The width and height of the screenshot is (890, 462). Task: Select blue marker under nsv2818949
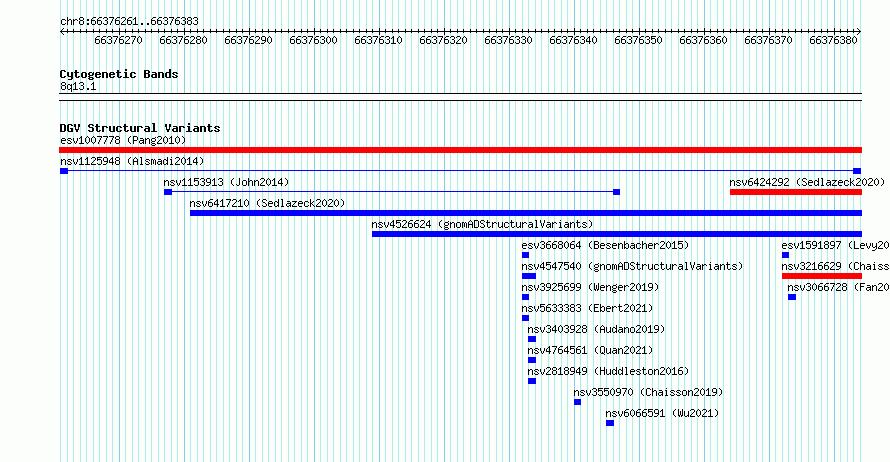pyautogui.click(x=532, y=381)
